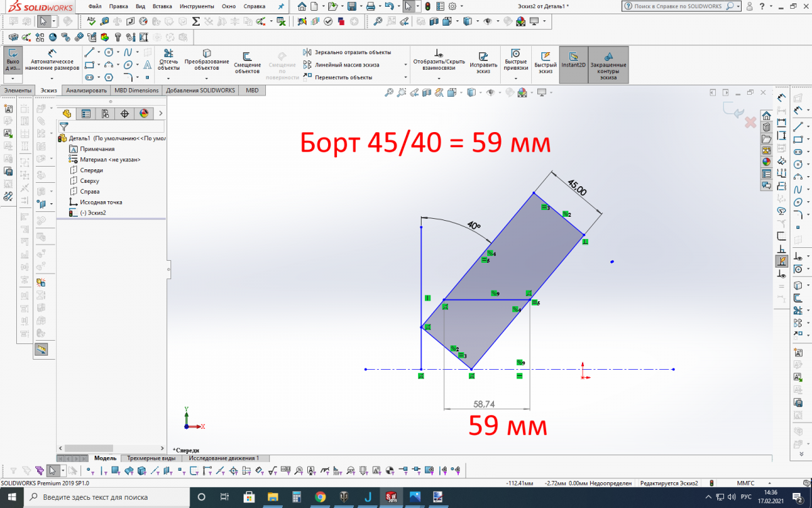Open SOLIDWORKS Options gear icon

coord(452,6)
